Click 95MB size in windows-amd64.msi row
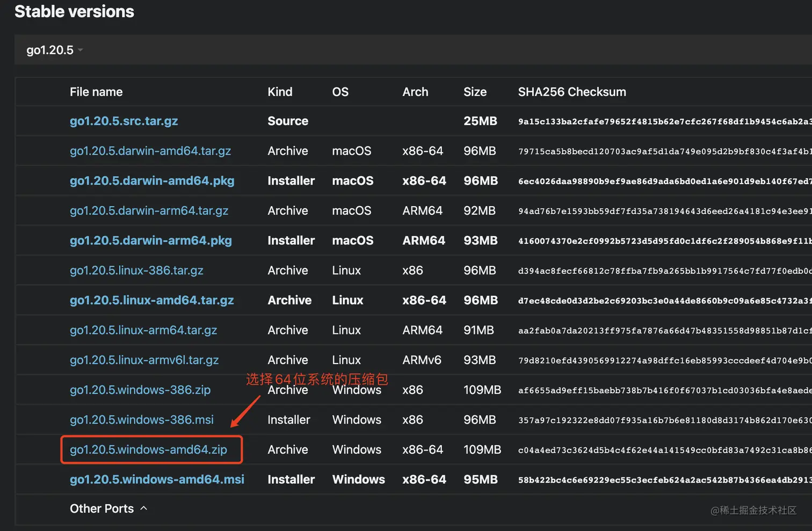The width and height of the screenshot is (812, 531). click(x=481, y=479)
